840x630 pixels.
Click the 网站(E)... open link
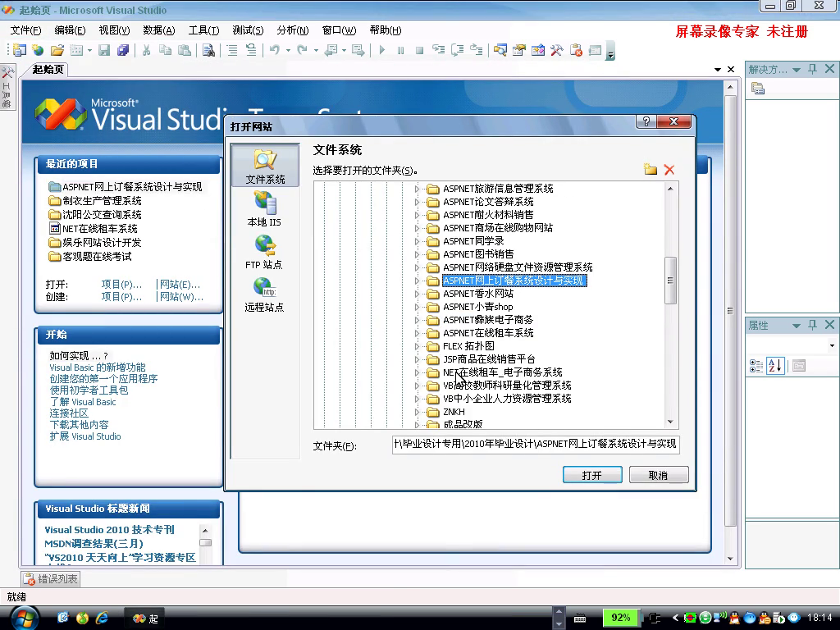(x=180, y=285)
